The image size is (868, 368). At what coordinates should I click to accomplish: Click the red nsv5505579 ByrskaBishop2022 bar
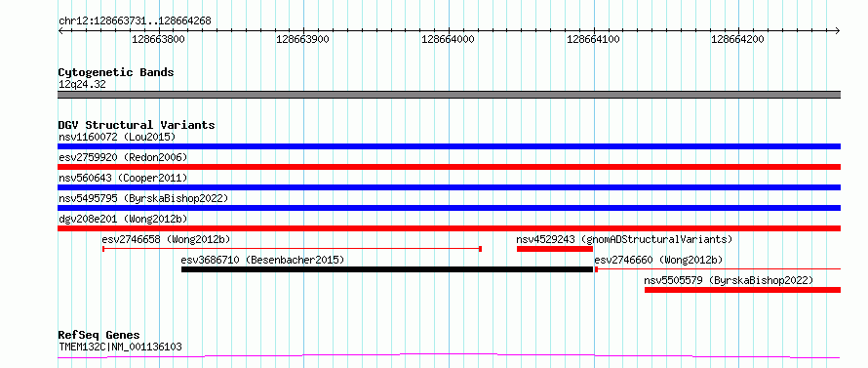tap(742, 290)
